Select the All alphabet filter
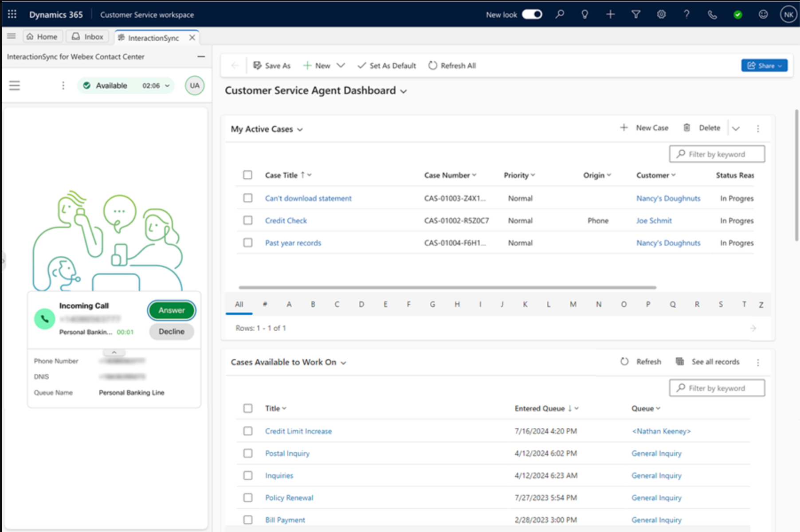 [x=239, y=304]
